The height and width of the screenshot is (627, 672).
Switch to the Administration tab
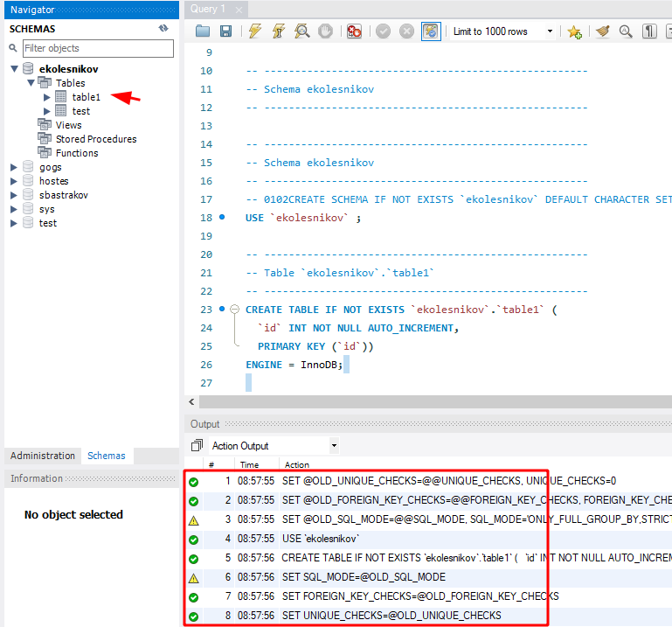(43, 456)
